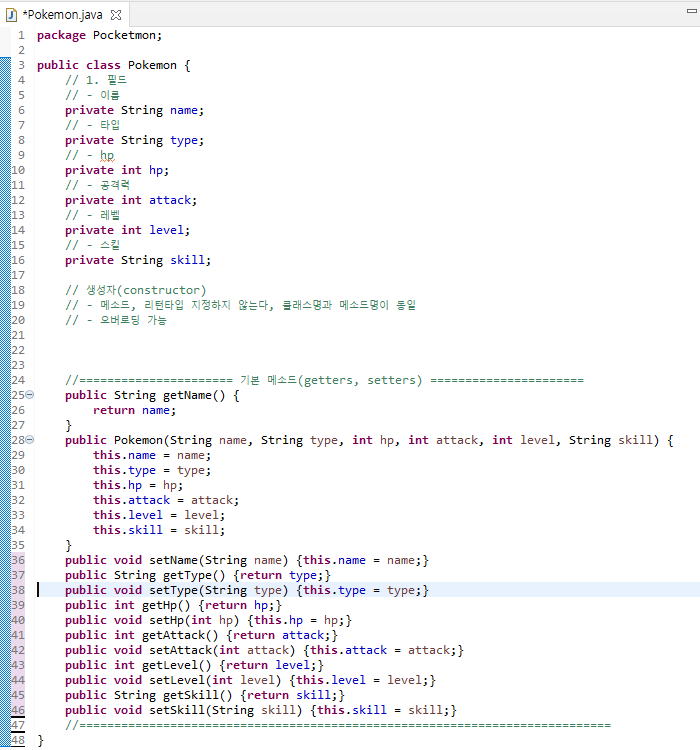The height and width of the screenshot is (750, 700).
Task: Click 'this.hp = hp;' on line 31
Action: coord(138,485)
